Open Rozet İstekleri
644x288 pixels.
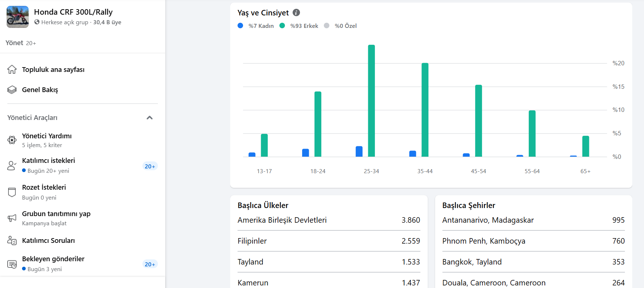[x=83, y=192]
